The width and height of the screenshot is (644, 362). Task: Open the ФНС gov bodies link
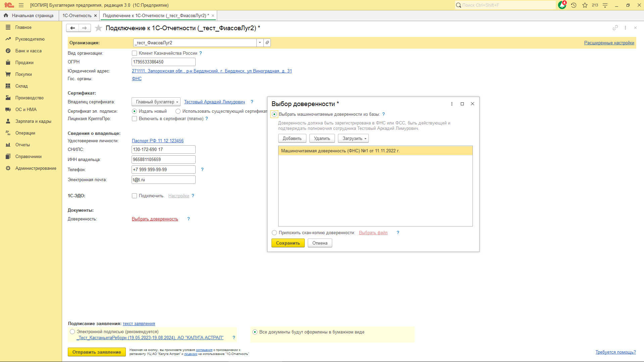tap(137, 79)
